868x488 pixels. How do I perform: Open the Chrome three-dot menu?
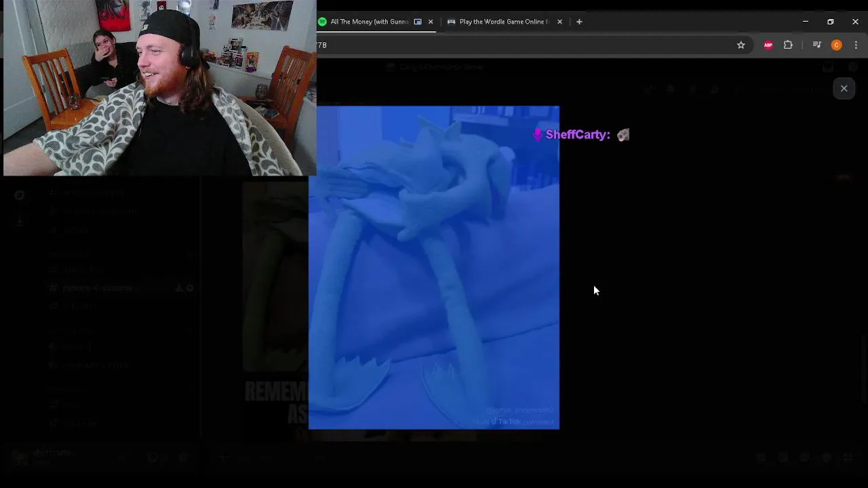click(x=856, y=45)
